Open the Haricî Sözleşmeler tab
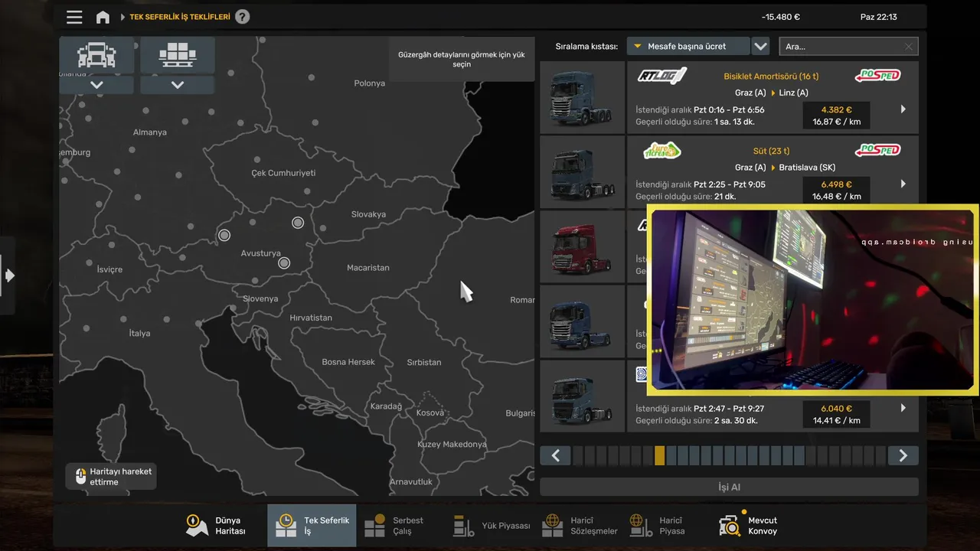 (x=580, y=526)
